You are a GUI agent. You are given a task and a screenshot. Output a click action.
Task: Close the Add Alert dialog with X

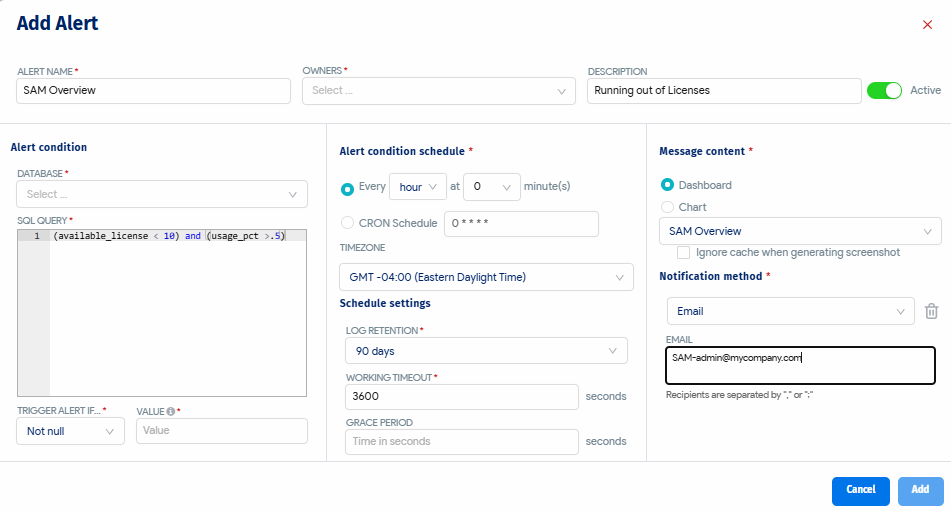click(927, 25)
